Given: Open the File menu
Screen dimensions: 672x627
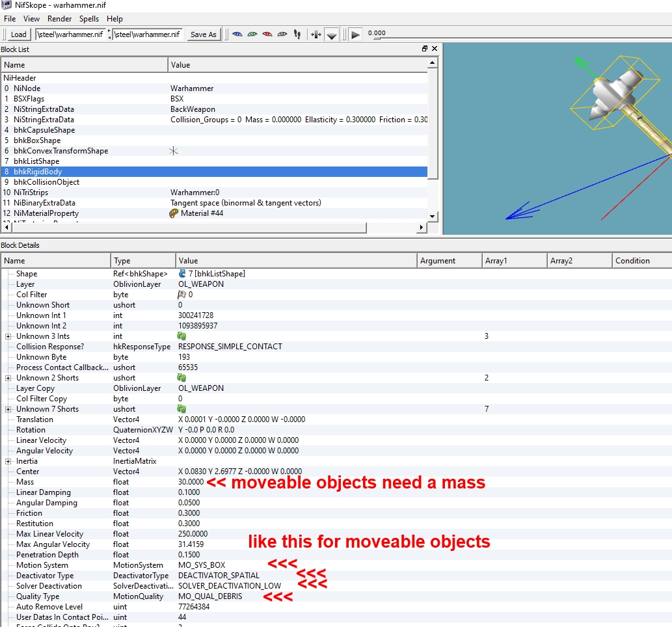Looking at the screenshot, I should pos(9,19).
